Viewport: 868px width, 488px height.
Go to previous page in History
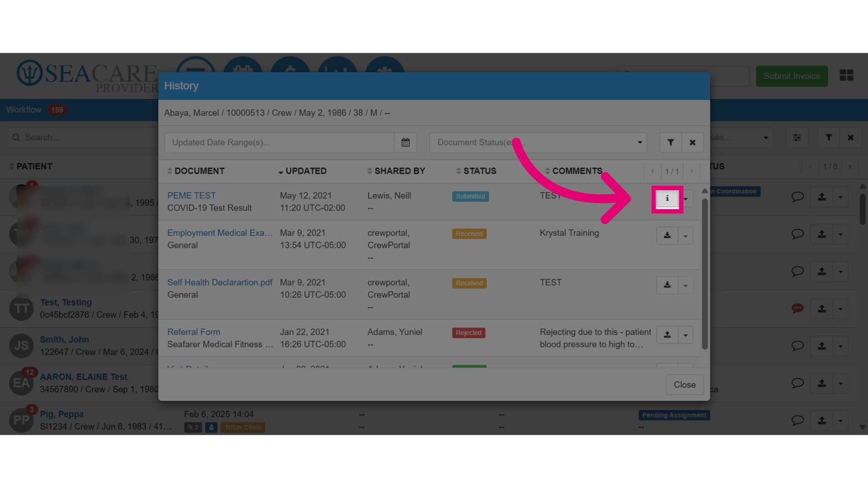[x=652, y=171]
